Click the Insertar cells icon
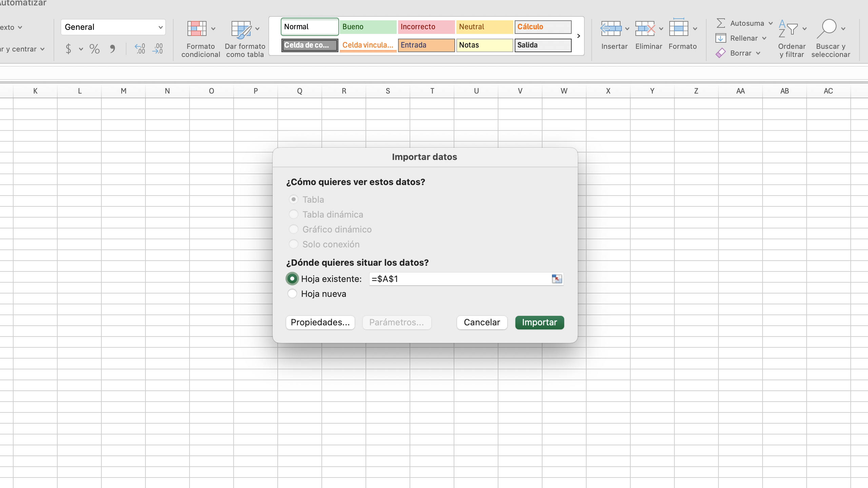This screenshot has width=868, height=488. 611,28
